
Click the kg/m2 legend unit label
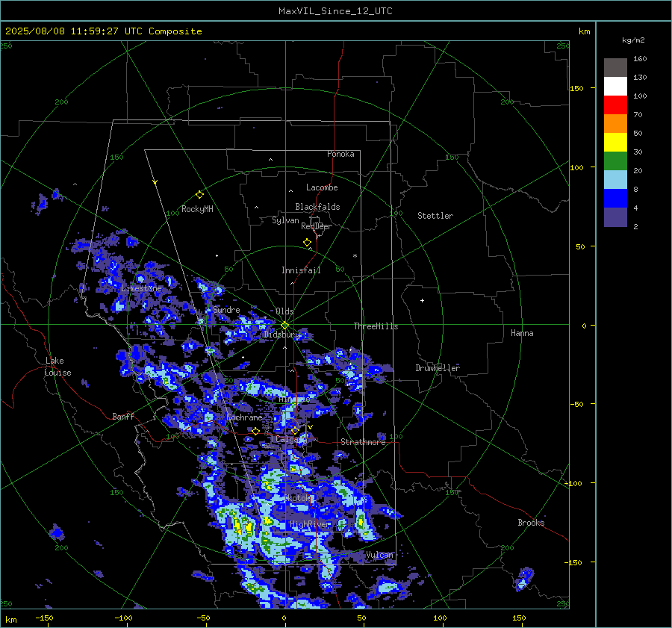click(x=633, y=40)
